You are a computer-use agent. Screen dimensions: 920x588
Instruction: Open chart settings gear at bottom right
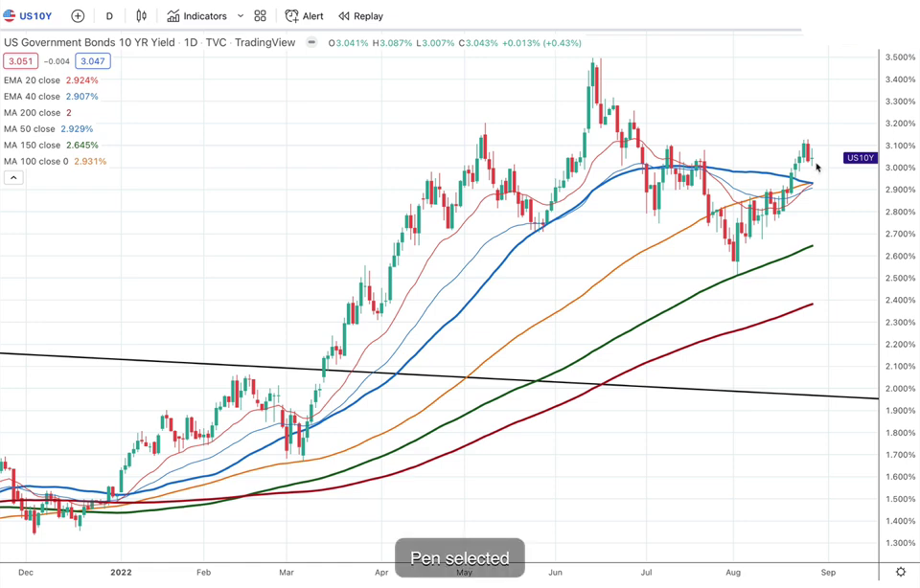point(901,572)
